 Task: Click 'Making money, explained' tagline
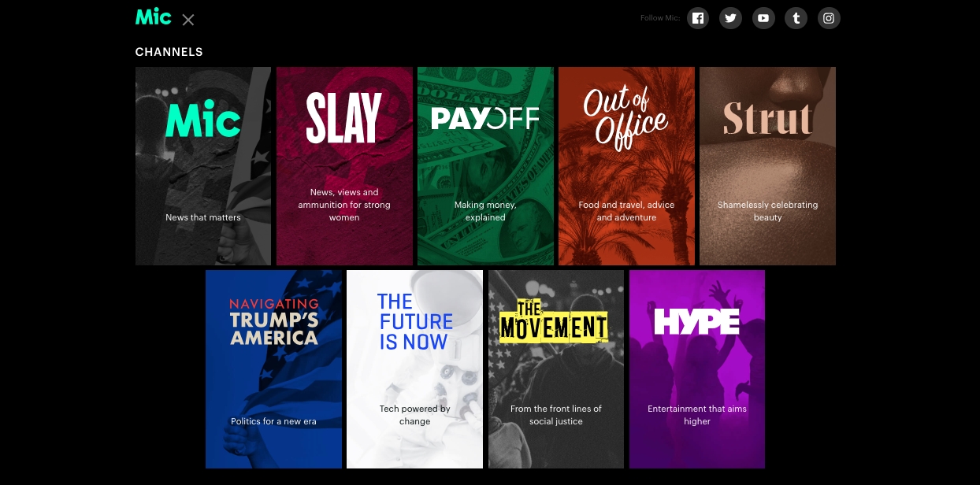click(x=485, y=211)
